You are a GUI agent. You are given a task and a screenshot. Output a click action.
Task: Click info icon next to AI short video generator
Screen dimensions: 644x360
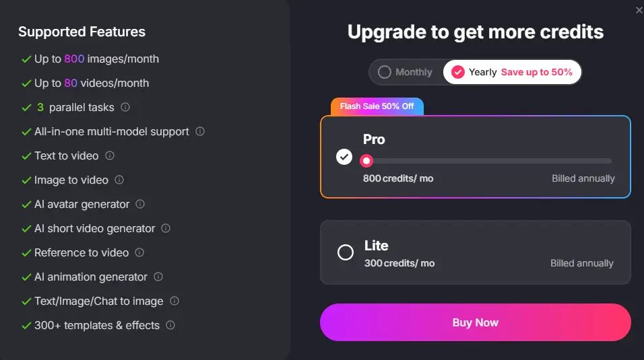166,228
